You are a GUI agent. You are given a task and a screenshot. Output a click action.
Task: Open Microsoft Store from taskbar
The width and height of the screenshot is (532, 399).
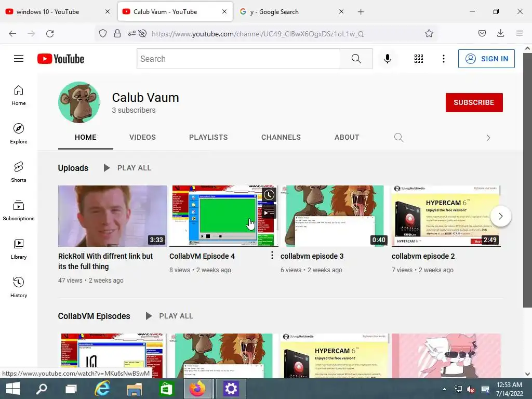pos(166,389)
